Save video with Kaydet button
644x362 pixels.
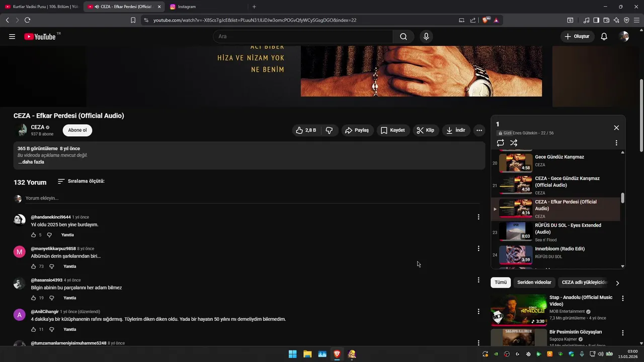(x=393, y=130)
